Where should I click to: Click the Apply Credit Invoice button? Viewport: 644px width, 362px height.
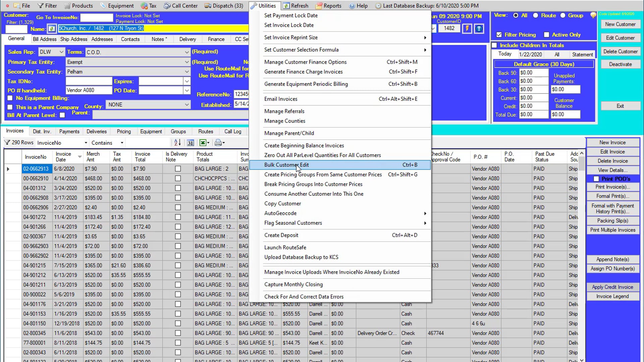[612, 287]
